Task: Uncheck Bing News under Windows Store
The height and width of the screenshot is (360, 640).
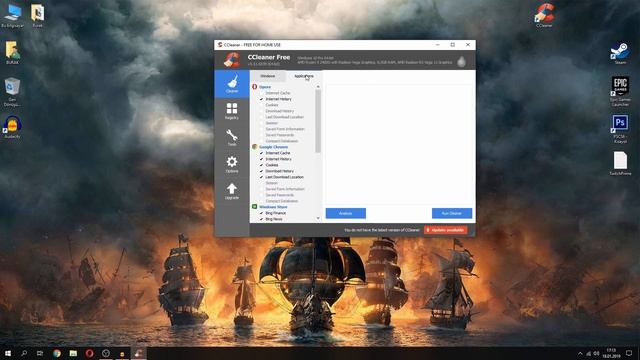Action: coord(262,219)
